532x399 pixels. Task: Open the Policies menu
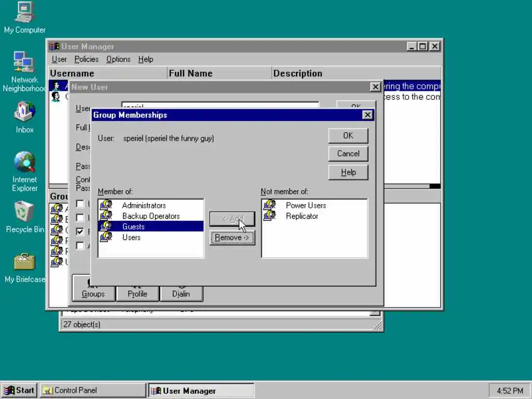tap(87, 59)
